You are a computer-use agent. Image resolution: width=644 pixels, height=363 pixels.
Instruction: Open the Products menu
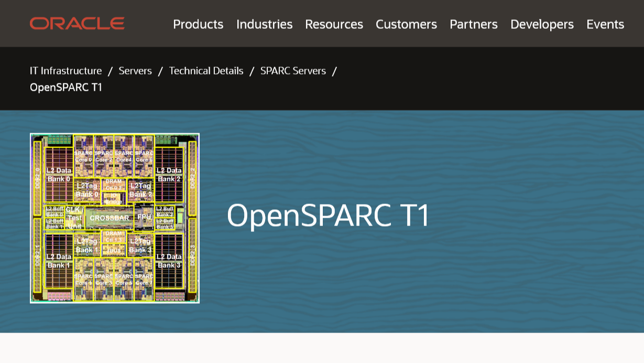pos(198,24)
